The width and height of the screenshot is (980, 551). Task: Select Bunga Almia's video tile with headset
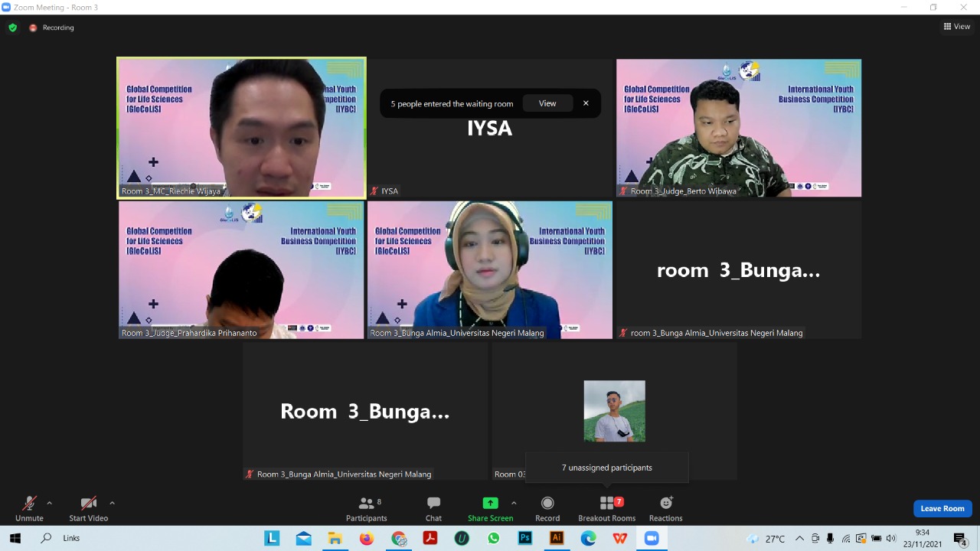[490, 269]
